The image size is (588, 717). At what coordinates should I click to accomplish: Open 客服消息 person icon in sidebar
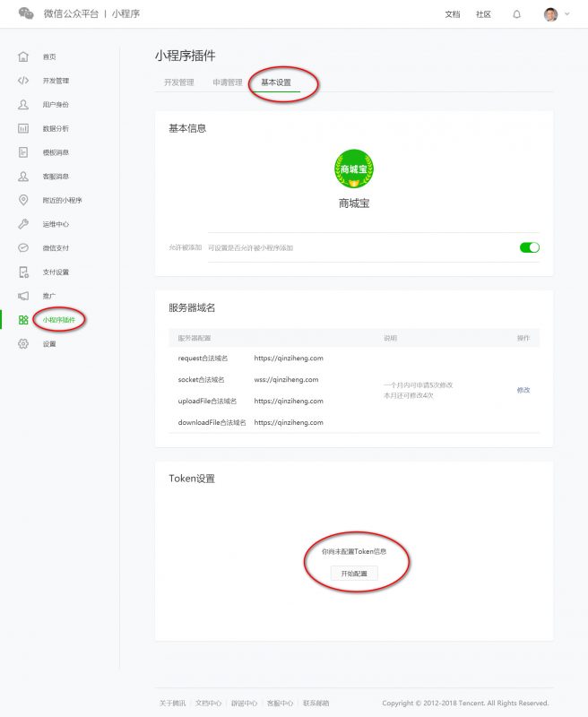pos(23,176)
